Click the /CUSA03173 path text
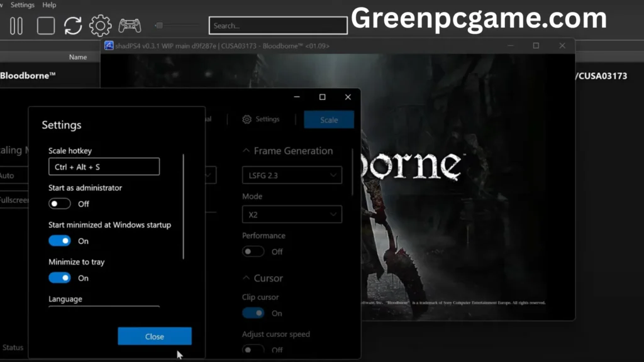 click(x=601, y=76)
